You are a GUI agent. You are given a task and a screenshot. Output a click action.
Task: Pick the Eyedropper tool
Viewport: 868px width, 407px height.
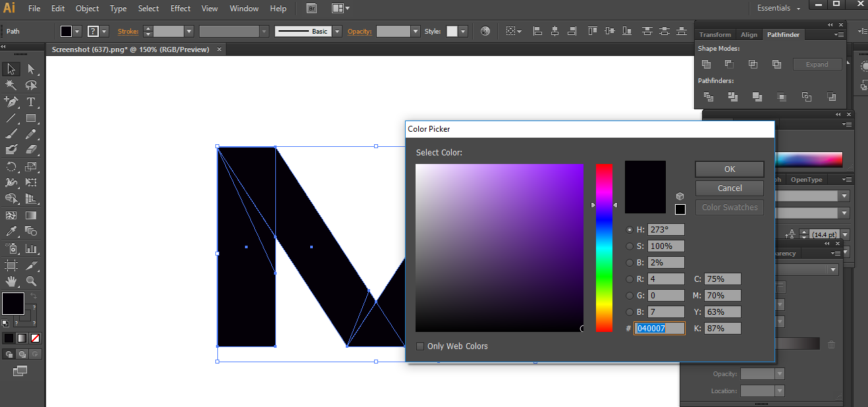tap(11, 231)
